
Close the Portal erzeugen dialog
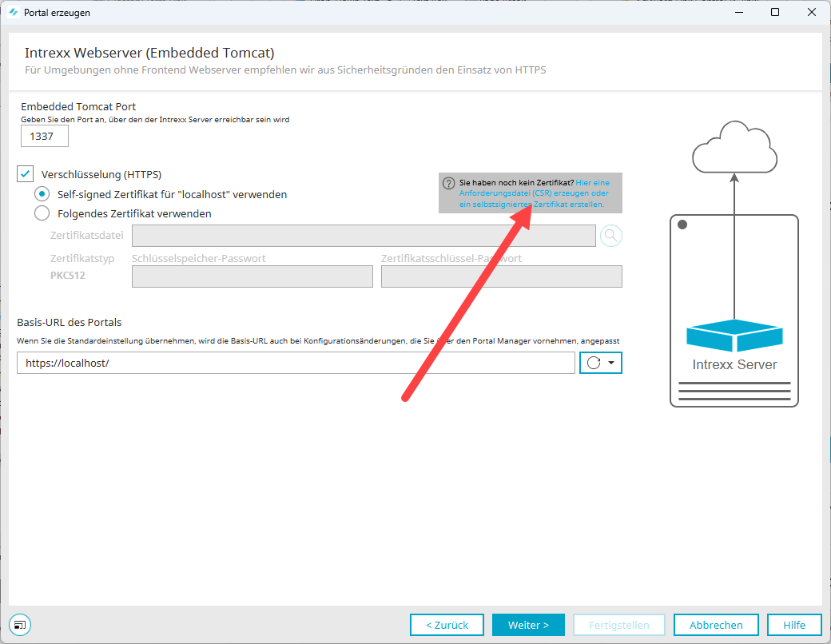coord(811,12)
